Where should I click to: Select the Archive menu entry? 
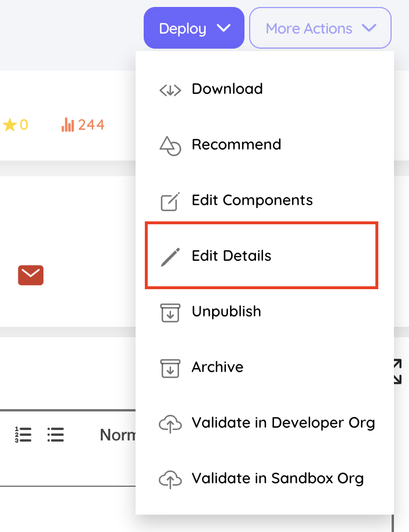(x=265, y=367)
